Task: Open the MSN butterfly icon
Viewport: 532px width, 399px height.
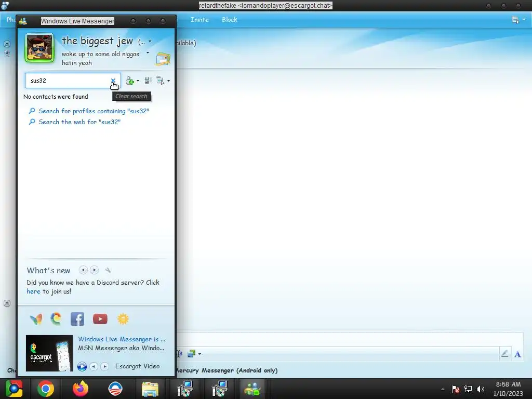Action: pyautogui.click(x=36, y=319)
